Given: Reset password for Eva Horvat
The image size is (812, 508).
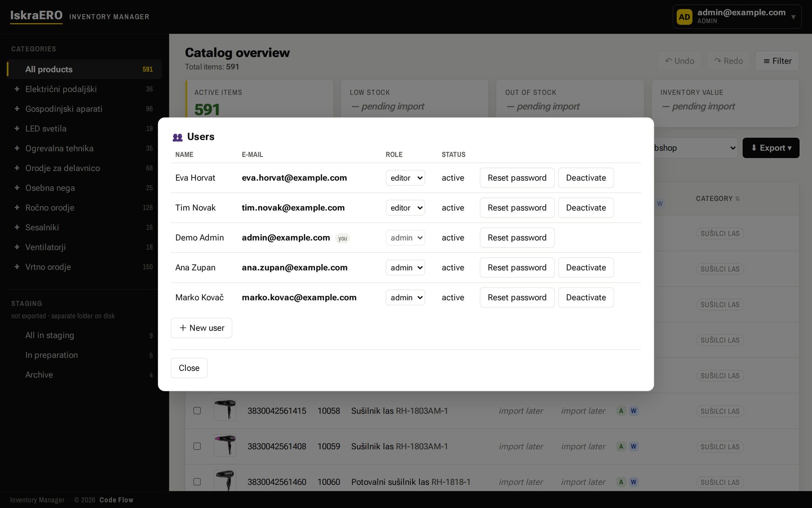Looking at the screenshot, I should click(517, 178).
